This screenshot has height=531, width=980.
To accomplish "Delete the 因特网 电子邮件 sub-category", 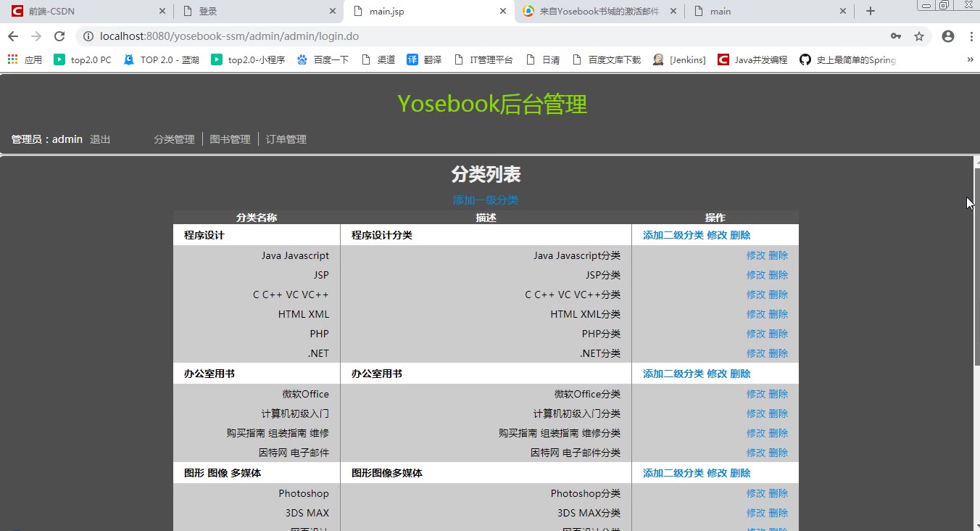I will (x=778, y=453).
